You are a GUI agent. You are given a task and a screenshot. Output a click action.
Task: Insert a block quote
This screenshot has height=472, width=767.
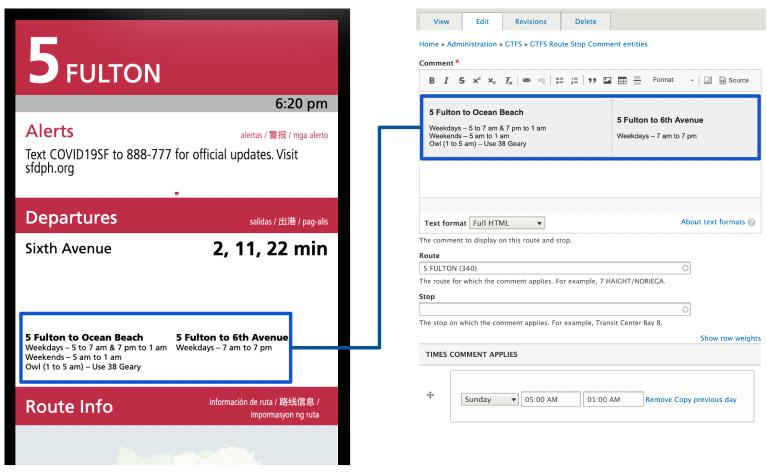coord(593,79)
